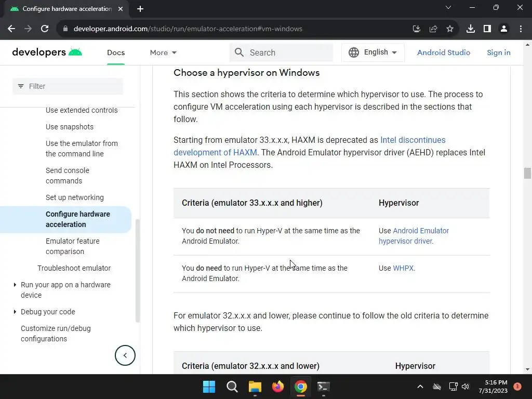The width and height of the screenshot is (532, 399).
Task: Open Use snapshots page
Action: click(x=70, y=127)
